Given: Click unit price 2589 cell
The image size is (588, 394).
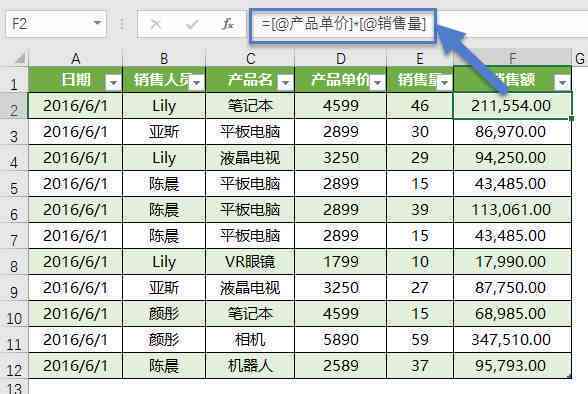Looking at the screenshot, I should point(340,366).
